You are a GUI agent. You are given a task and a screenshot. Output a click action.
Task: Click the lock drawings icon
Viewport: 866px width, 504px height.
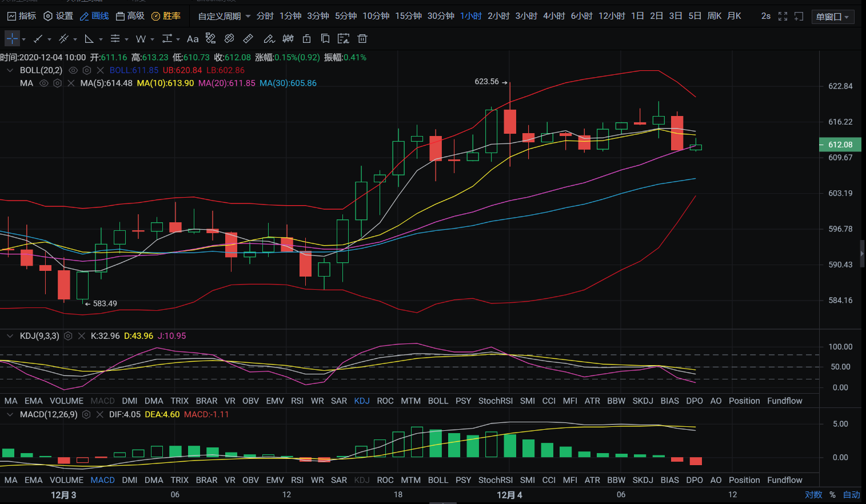tap(306, 39)
